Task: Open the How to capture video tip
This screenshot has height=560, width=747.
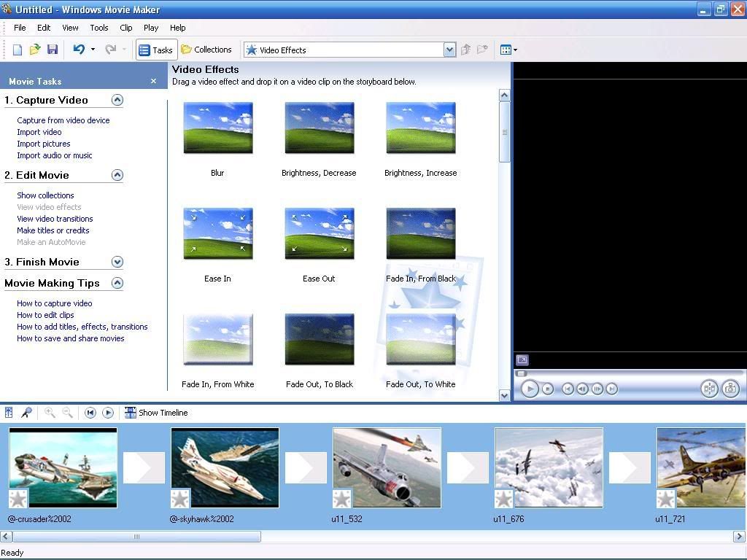Action: (x=54, y=303)
